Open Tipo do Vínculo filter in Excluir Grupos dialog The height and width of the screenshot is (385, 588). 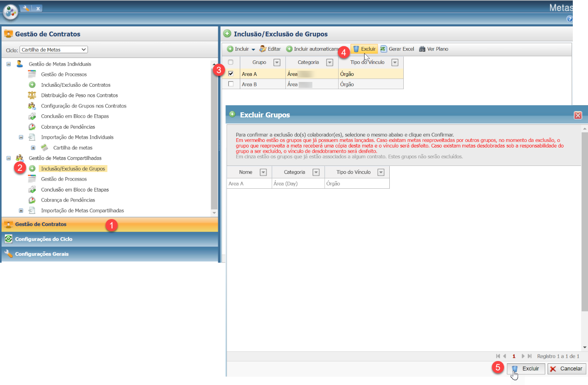point(381,172)
